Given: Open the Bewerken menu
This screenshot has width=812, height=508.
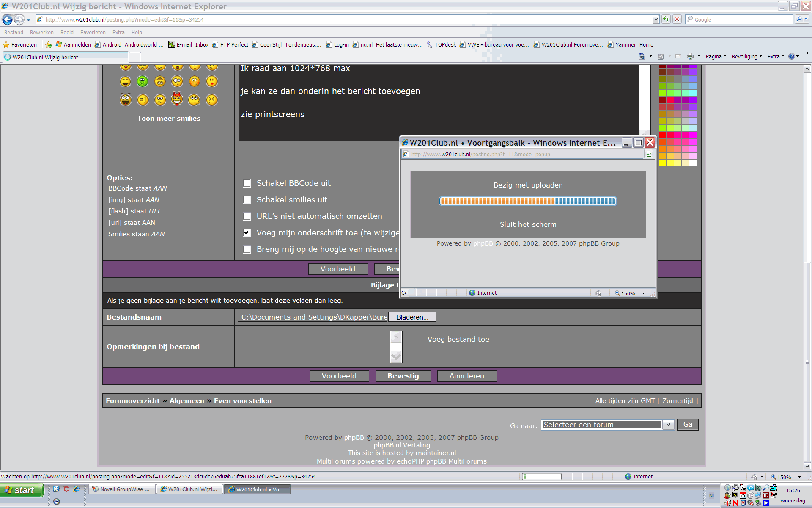Looking at the screenshot, I should pos(42,32).
